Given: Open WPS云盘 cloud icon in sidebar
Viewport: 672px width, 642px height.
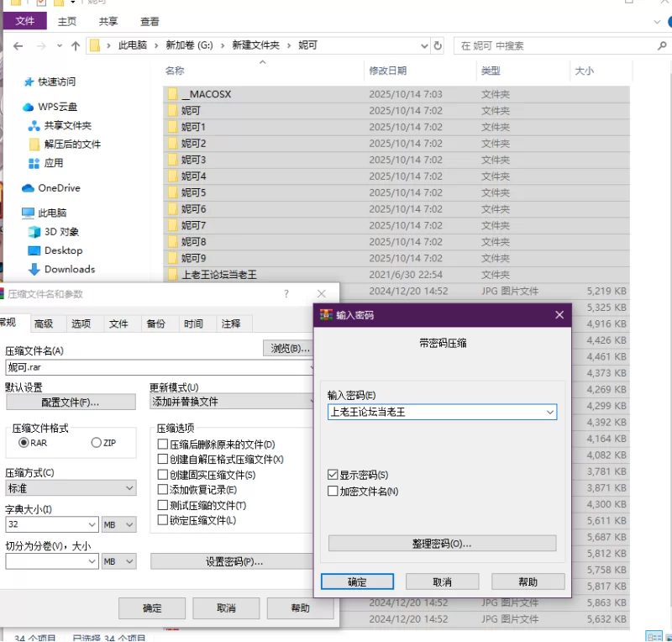Looking at the screenshot, I should pyautogui.click(x=29, y=107).
